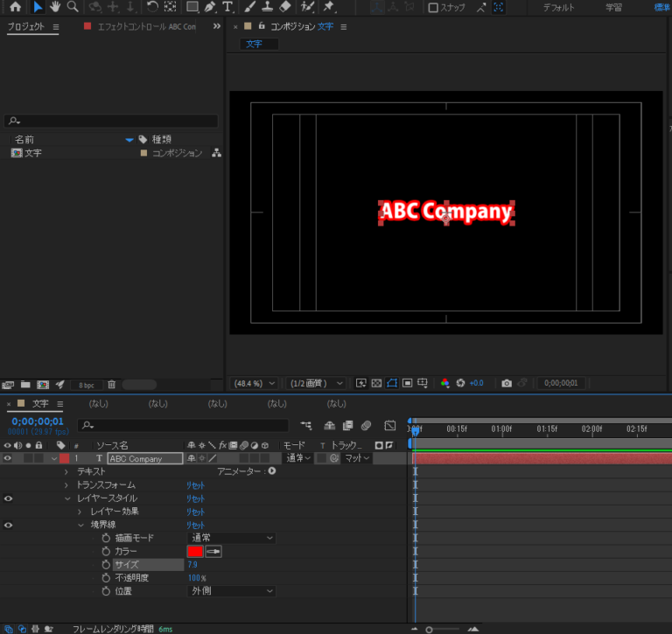Select the Hand tool
This screenshot has width=672, height=634.
coord(55,7)
